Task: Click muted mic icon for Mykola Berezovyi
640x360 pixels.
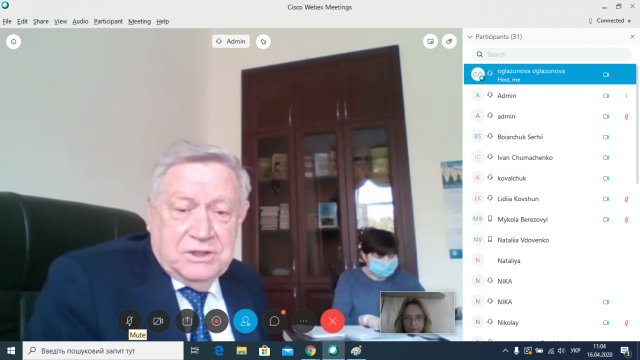Action: click(627, 220)
